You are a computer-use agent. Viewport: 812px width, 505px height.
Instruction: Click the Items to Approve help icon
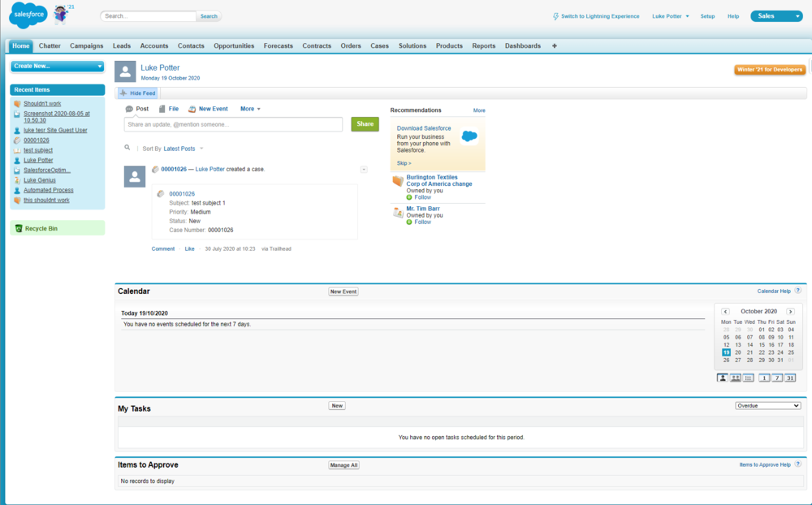798,464
